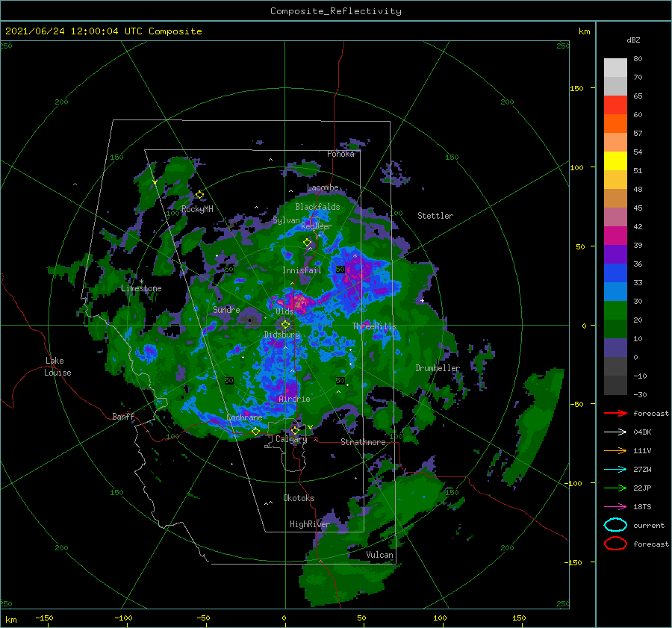Click the yellow diamond marker below RedDeer
The width and height of the screenshot is (672, 628).
[x=308, y=242]
